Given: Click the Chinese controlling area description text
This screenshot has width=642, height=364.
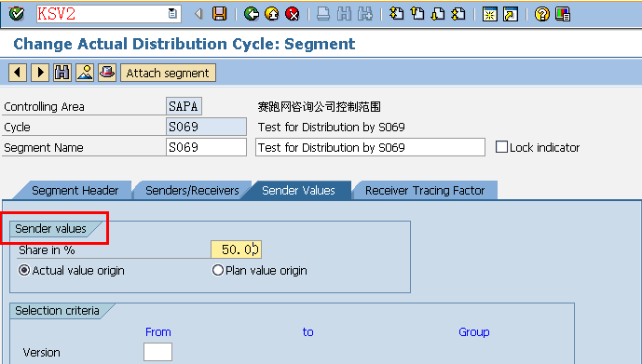Looking at the screenshot, I should (320, 107).
